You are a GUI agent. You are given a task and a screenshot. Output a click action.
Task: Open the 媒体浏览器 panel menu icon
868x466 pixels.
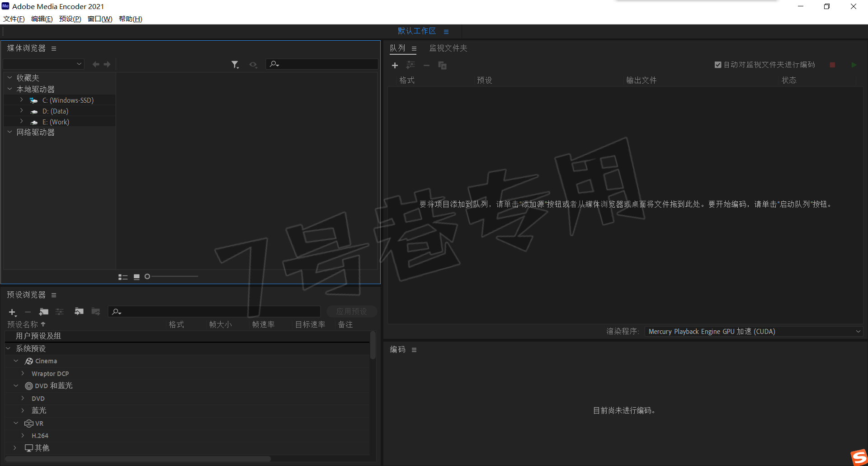click(x=54, y=48)
